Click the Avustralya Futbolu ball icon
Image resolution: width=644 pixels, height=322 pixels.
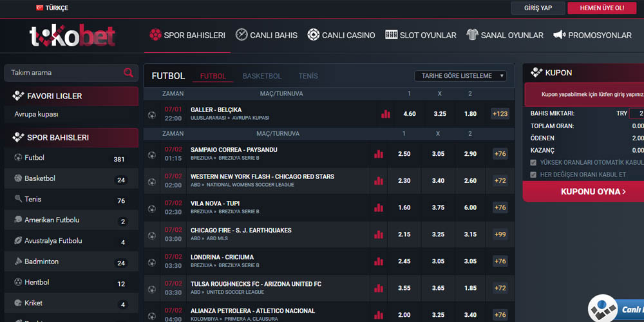pos(18,240)
